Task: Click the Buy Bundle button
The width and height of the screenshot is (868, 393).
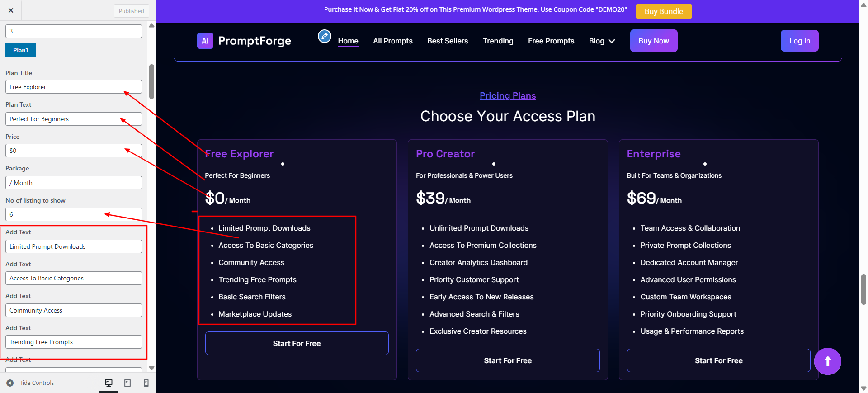Action: (x=664, y=11)
